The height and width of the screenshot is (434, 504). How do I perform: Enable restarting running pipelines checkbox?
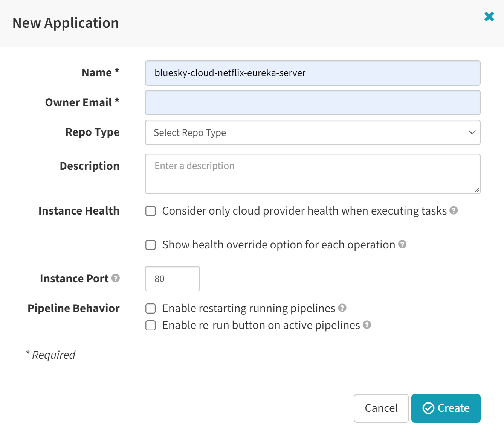coord(151,309)
